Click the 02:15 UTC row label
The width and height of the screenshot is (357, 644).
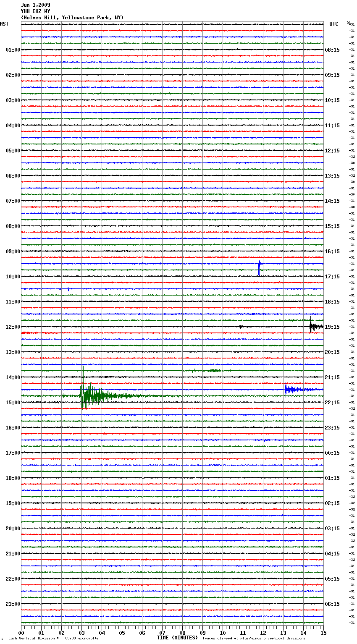coord(332,503)
